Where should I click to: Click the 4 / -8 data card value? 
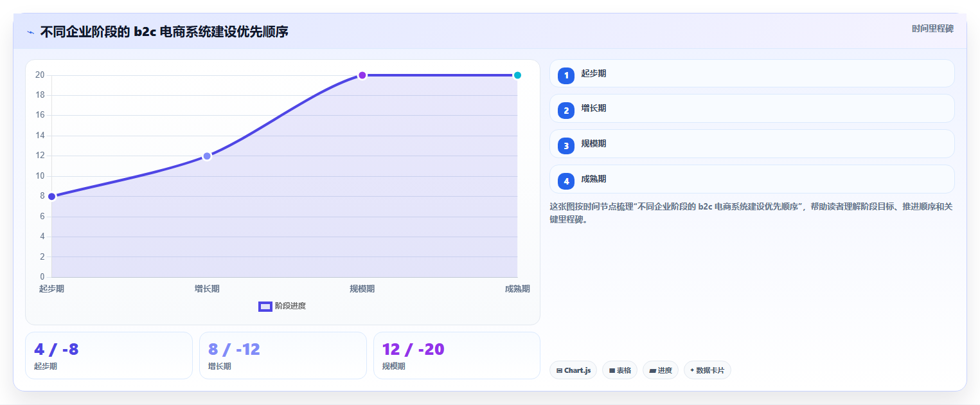pos(57,350)
